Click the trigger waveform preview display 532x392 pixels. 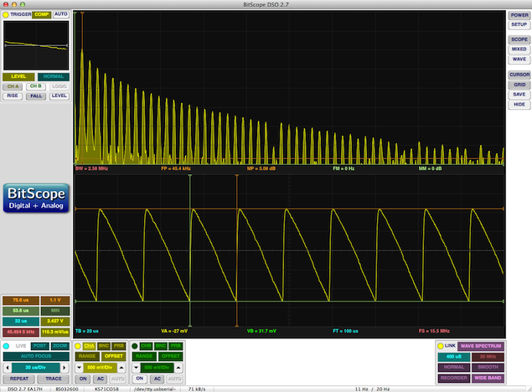(x=36, y=44)
